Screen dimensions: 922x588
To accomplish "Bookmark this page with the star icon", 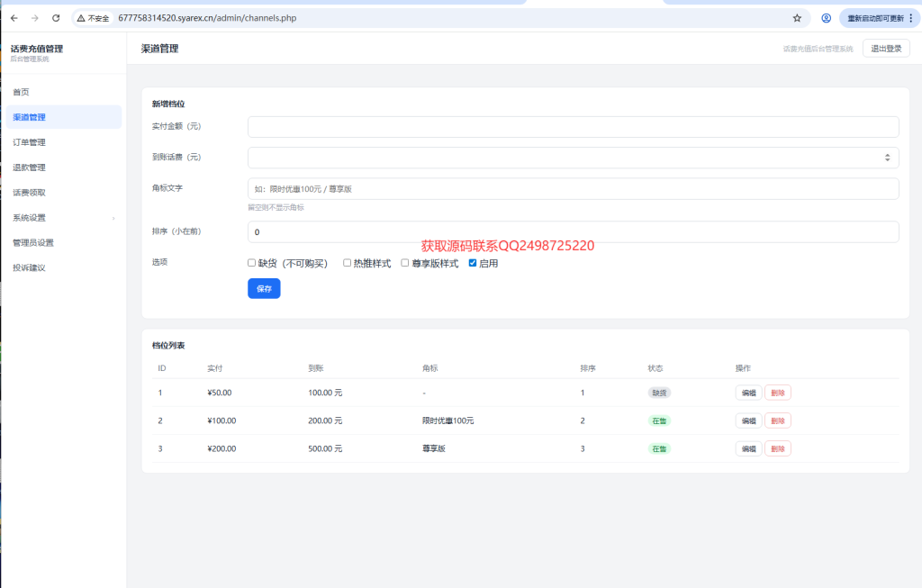I will tap(797, 18).
